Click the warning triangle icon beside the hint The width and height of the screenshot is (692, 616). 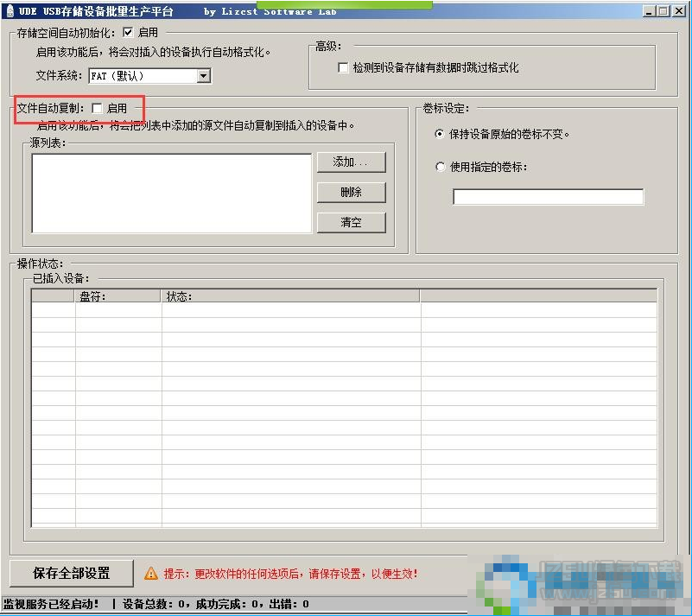click(x=151, y=573)
